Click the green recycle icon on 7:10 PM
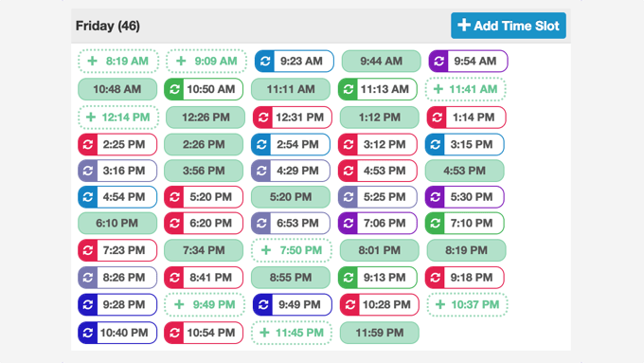Image resolution: width=644 pixels, height=363 pixels. click(x=436, y=224)
